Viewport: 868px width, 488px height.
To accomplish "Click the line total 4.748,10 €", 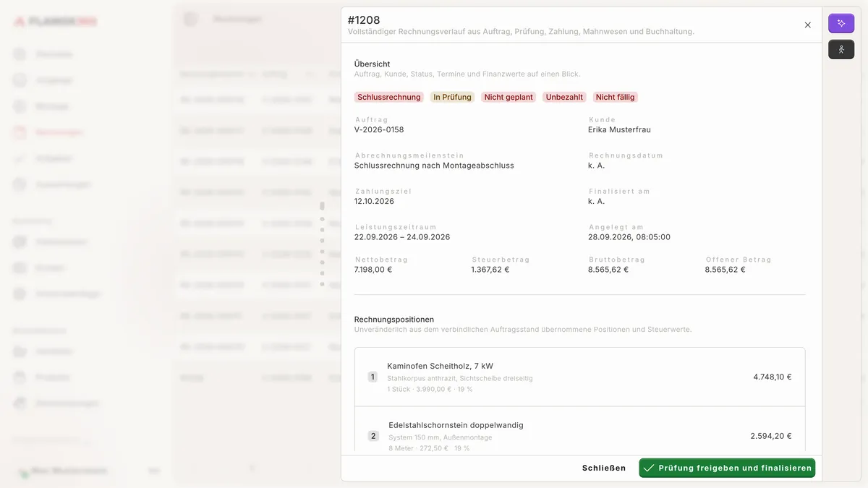I will (x=773, y=377).
